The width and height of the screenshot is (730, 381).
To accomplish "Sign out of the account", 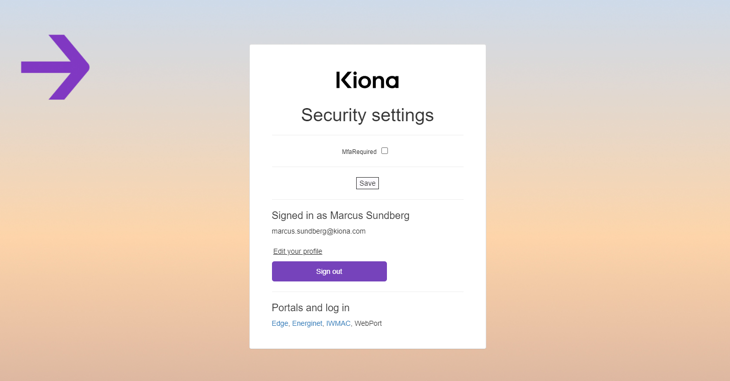I will [x=329, y=271].
